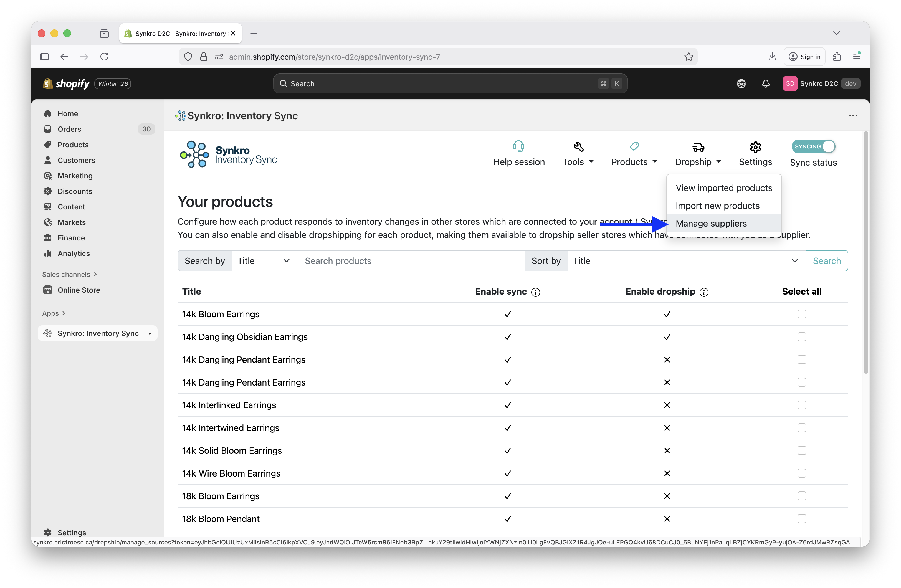Disable the SYNCING sync status toggle
Viewport: 901px width, 588px height.
pyautogui.click(x=813, y=146)
